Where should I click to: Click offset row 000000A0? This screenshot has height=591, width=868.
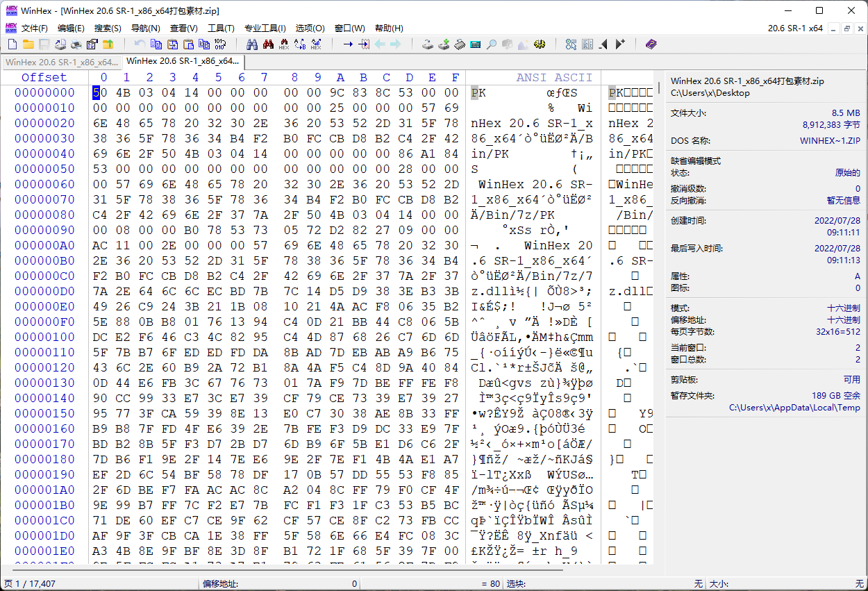pos(44,245)
